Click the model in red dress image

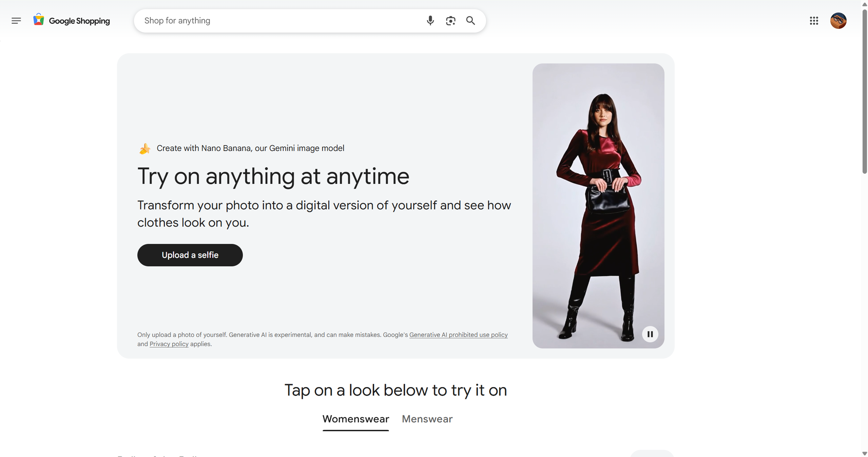pyautogui.click(x=598, y=206)
